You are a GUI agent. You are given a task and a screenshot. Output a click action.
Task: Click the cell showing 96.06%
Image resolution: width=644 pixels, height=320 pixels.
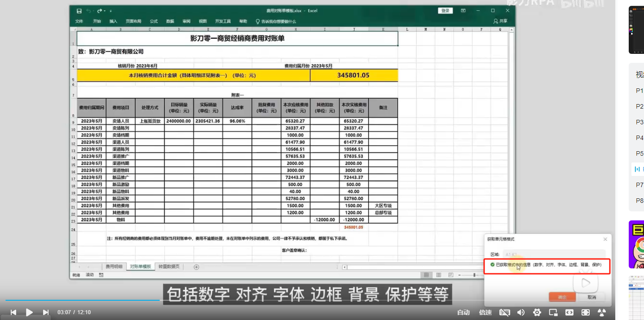pos(237,121)
